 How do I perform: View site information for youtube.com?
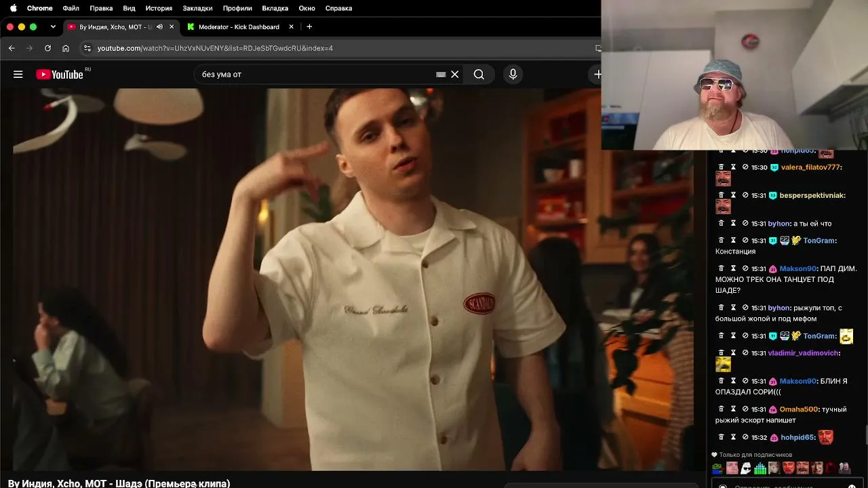point(87,48)
